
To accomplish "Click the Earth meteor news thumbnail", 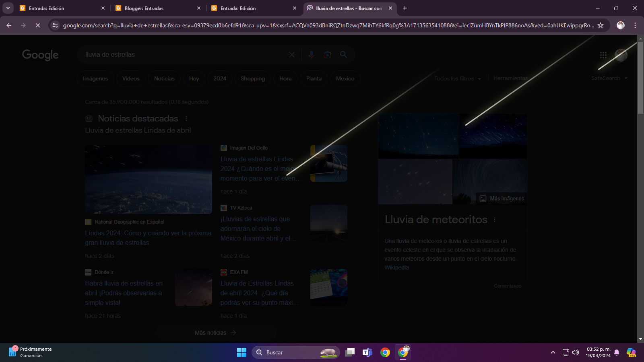I will tap(149, 179).
